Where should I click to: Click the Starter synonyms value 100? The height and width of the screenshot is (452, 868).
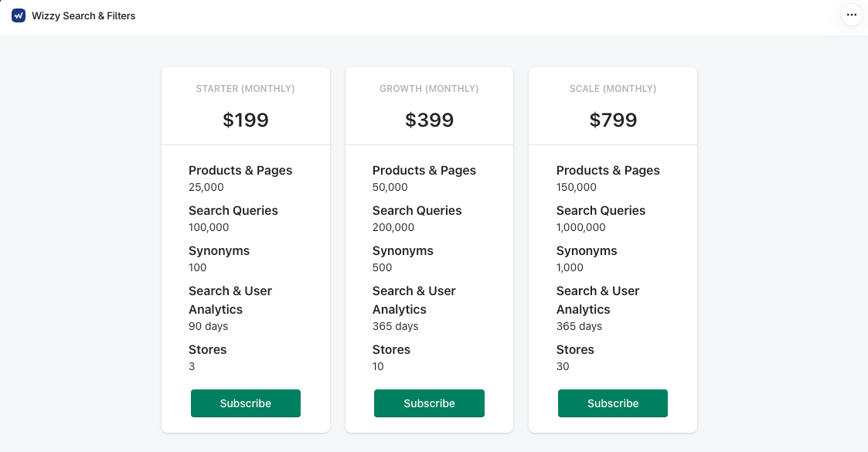click(198, 268)
